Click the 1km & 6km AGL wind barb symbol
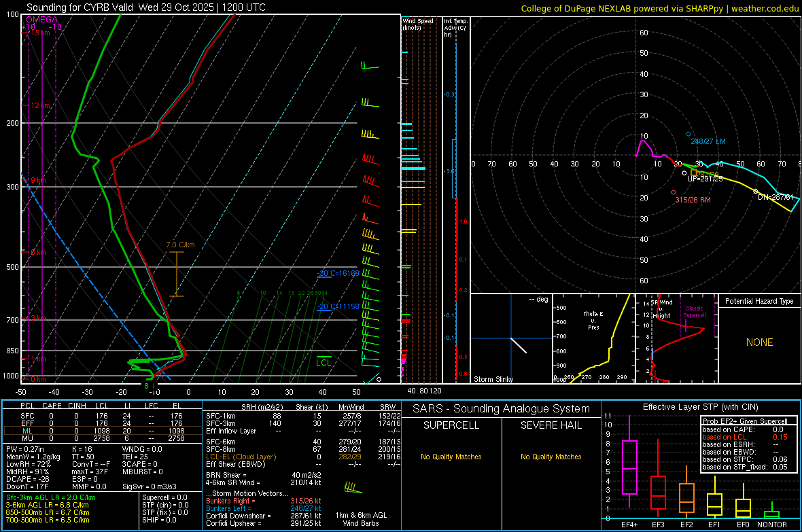 point(353,487)
